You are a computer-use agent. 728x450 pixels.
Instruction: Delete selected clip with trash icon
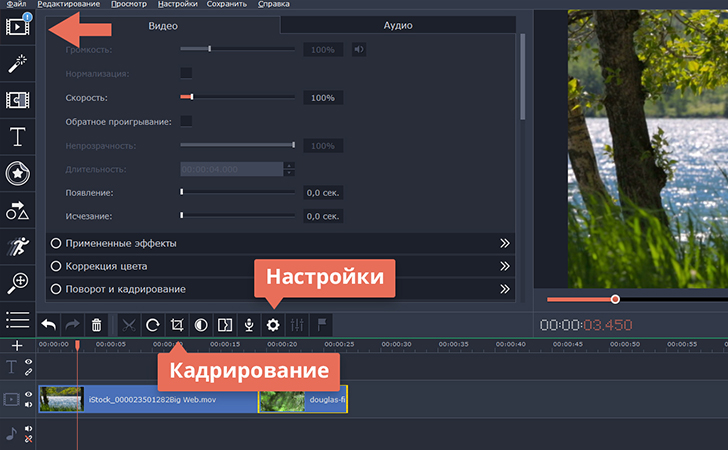96,325
